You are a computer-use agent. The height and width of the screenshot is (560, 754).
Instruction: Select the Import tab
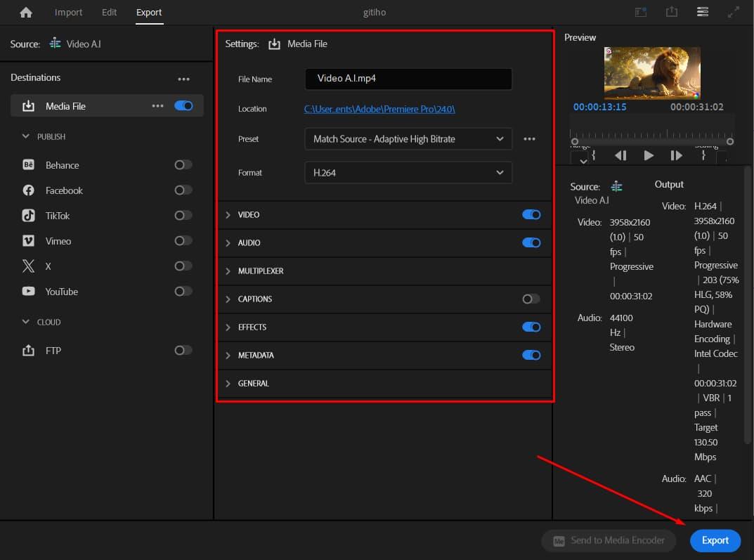pyautogui.click(x=68, y=12)
